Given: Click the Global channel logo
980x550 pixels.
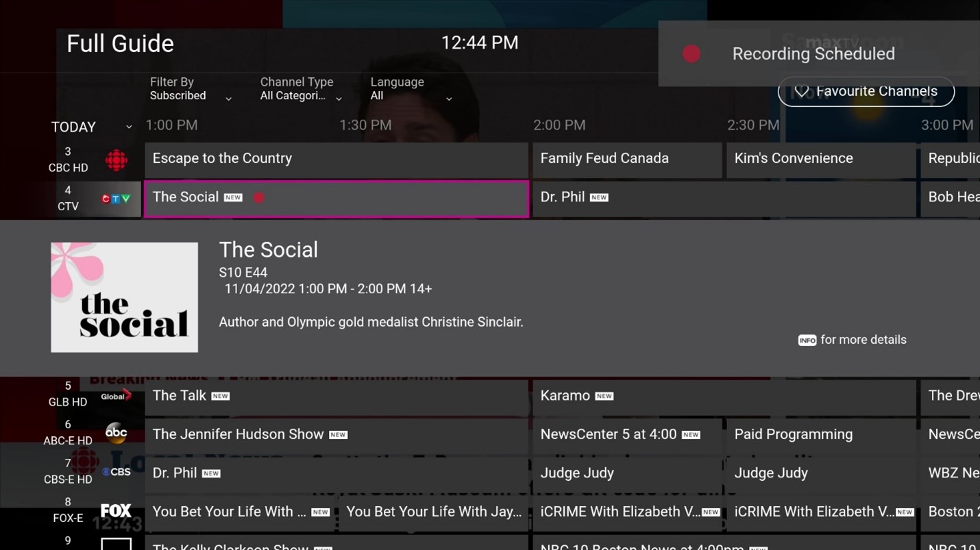Looking at the screenshot, I should click(115, 395).
